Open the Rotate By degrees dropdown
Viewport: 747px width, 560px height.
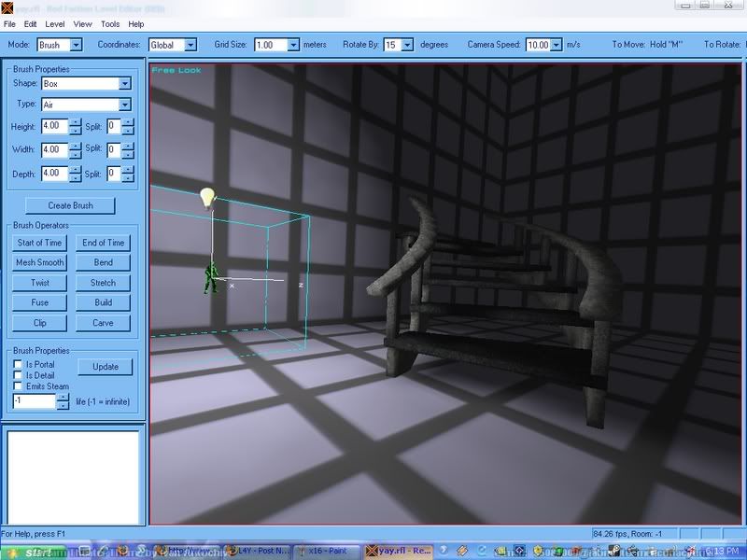[407, 45]
